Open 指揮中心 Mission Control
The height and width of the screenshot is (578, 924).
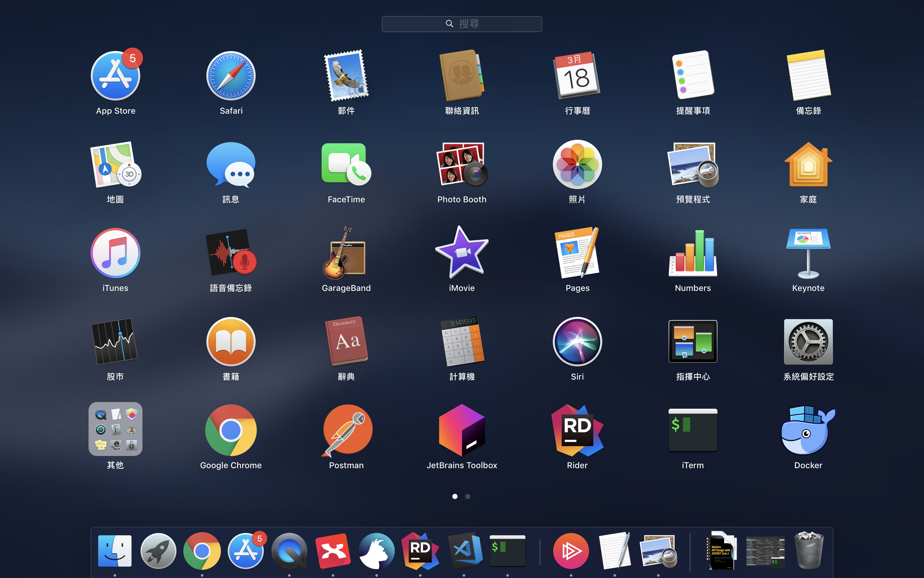click(x=693, y=342)
